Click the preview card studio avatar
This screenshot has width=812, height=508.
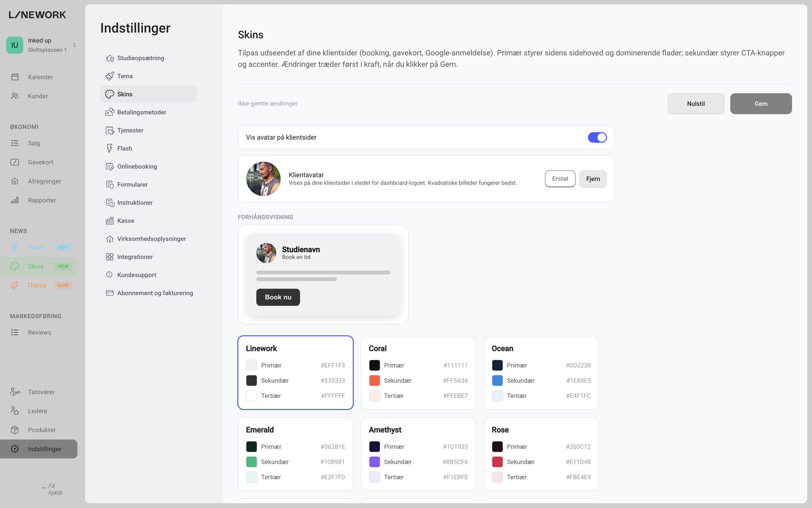266,253
